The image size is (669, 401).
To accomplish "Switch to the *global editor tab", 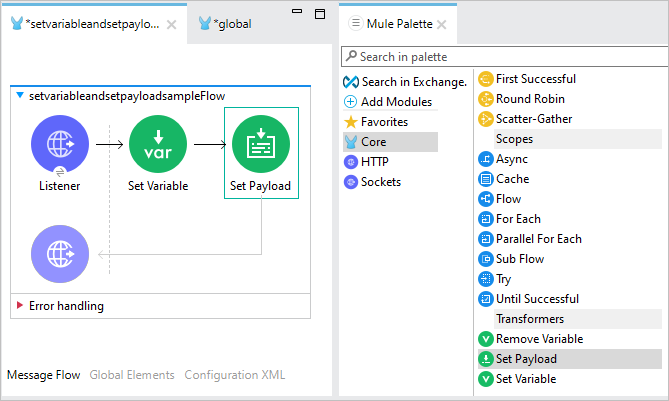I will pos(225,24).
